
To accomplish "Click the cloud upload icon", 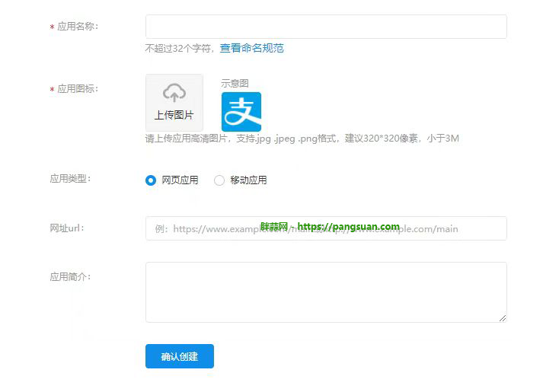I will 174,93.
